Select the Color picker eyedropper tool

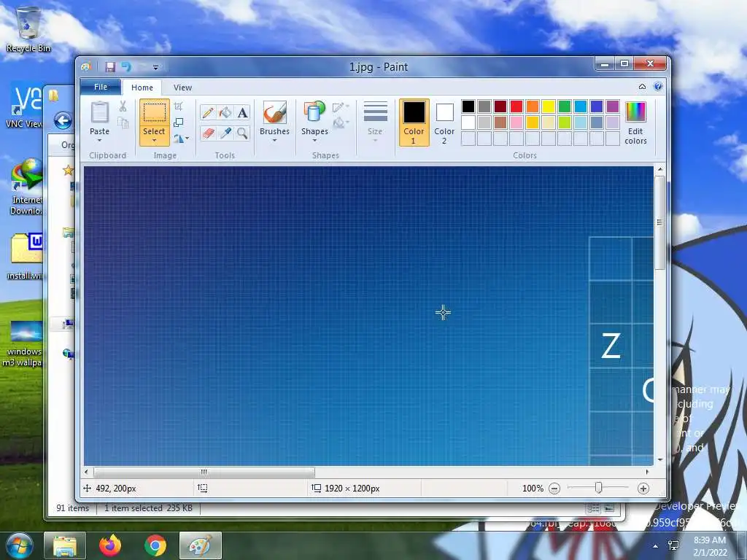point(225,133)
